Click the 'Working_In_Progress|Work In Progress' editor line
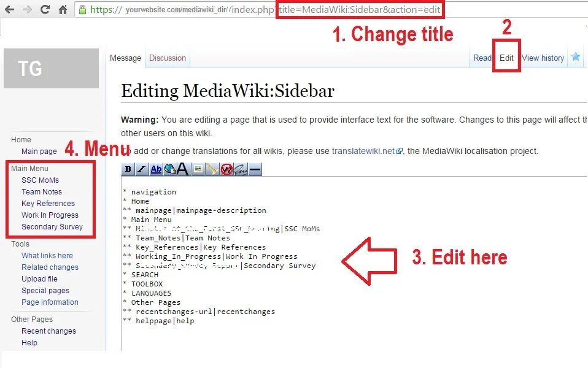Image resolution: width=588 pixels, height=368 pixels. 211,256
